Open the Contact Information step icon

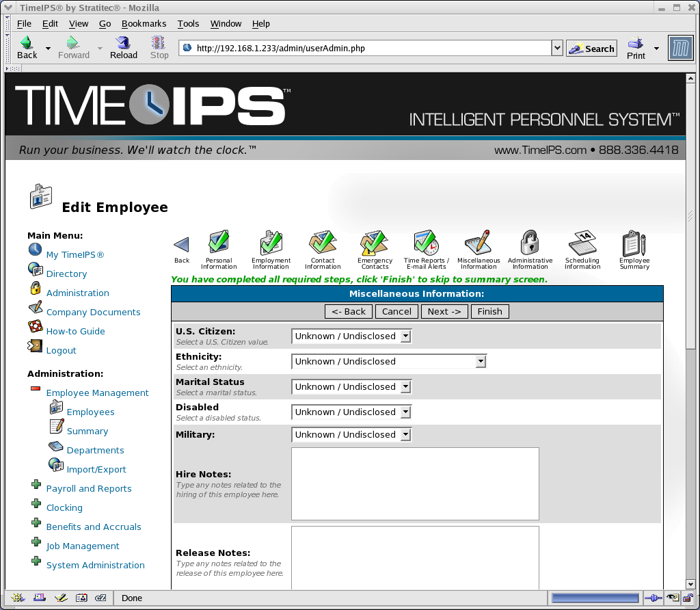[x=323, y=241]
